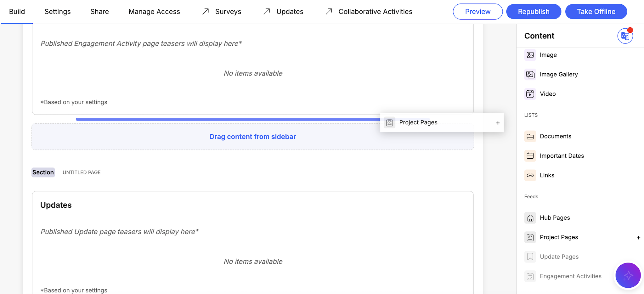The image size is (644, 294).
Task: Click the Preview button
Action: click(477, 12)
